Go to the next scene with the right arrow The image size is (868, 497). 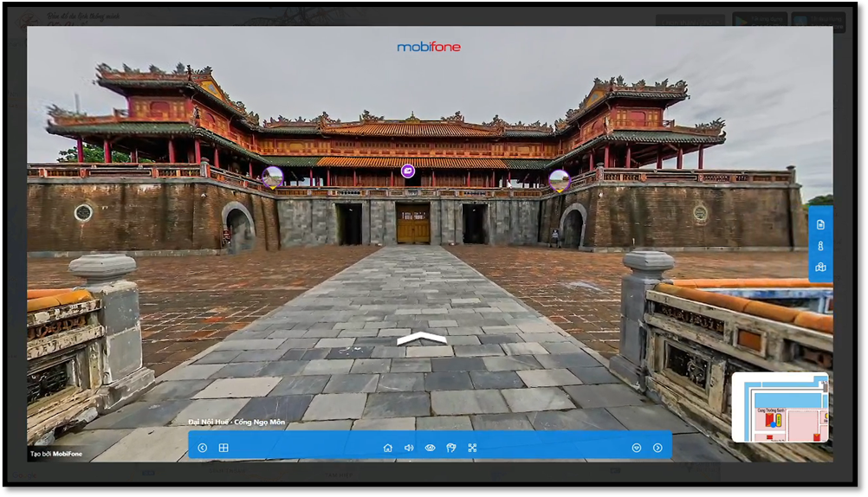[x=657, y=448]
